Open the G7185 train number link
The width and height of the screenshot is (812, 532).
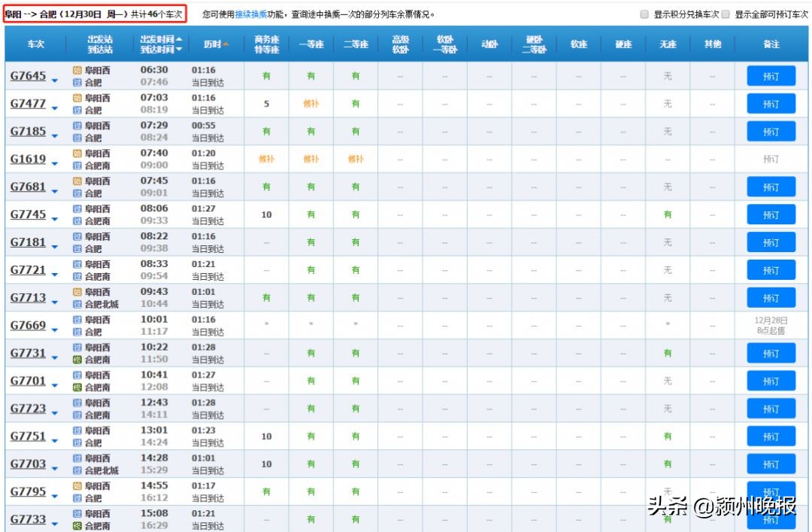(x=30, y=131)
